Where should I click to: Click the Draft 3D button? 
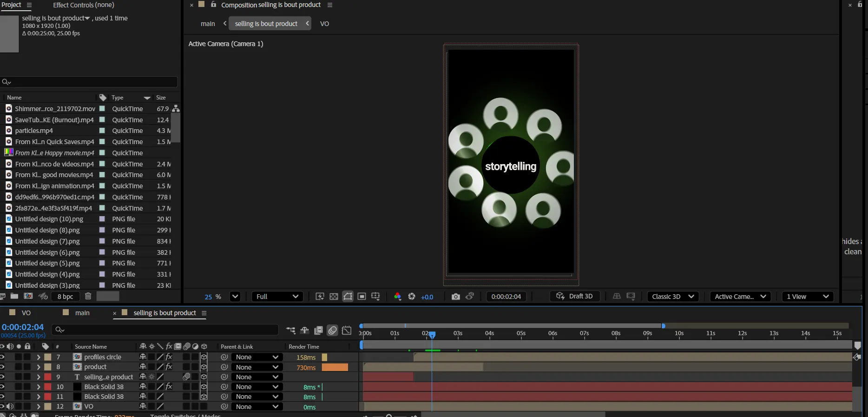(x=575, y=297)
